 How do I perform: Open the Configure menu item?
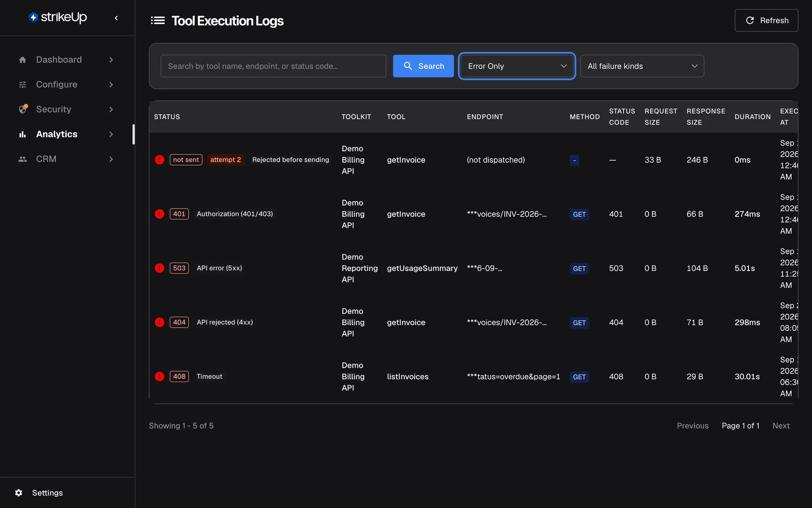point(67,84)
